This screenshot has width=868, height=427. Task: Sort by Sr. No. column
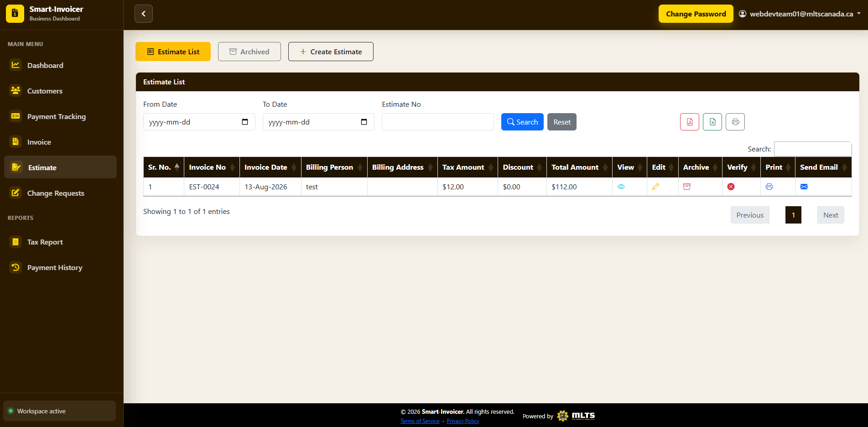pyautogui.click(x=164, y=167)
